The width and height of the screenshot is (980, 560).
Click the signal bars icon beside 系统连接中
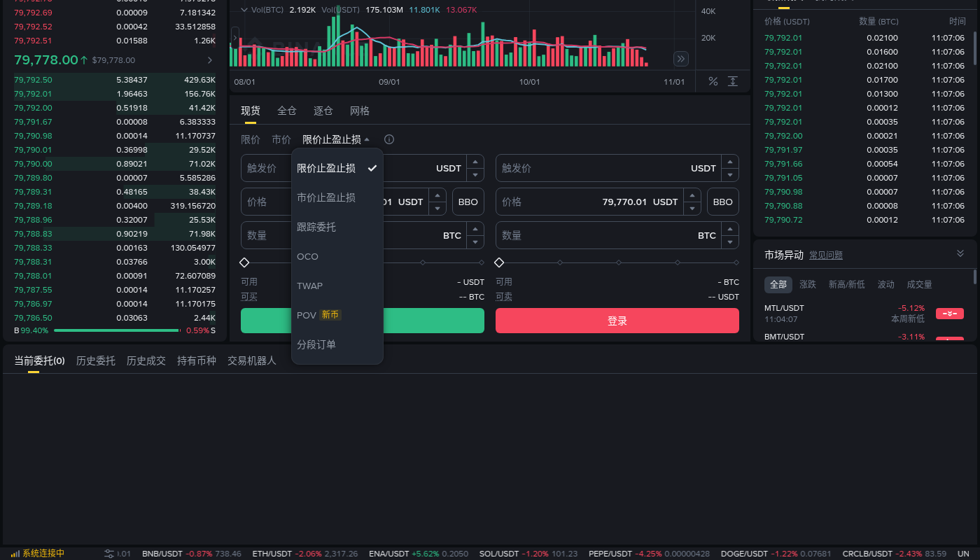[15, 554]
